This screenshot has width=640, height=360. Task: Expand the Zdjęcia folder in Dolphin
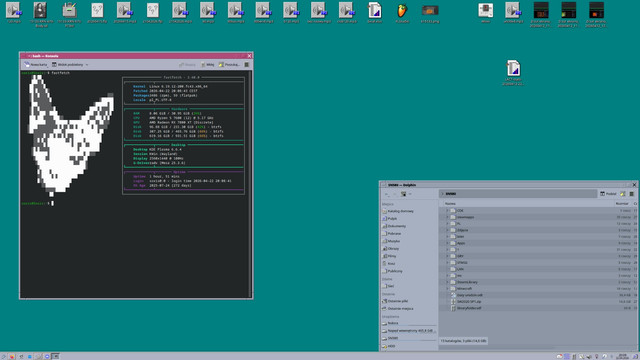(x=447, y=230)
